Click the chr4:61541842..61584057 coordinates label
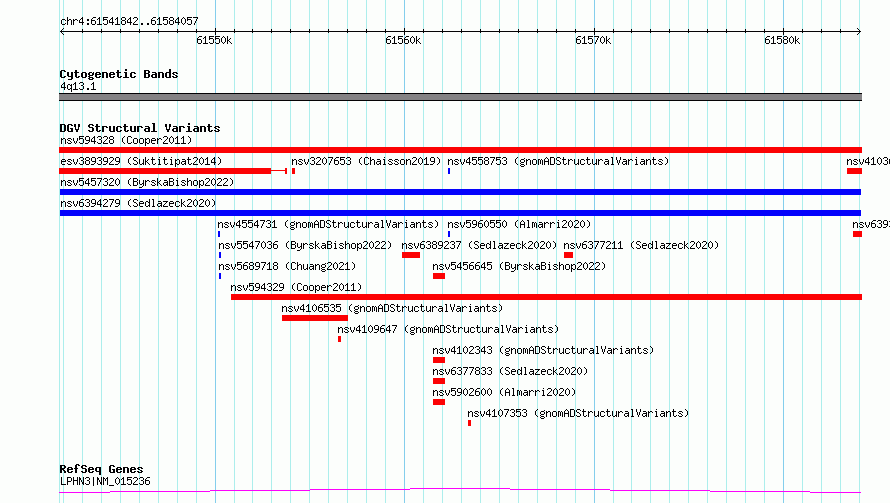 coord(129,21)
